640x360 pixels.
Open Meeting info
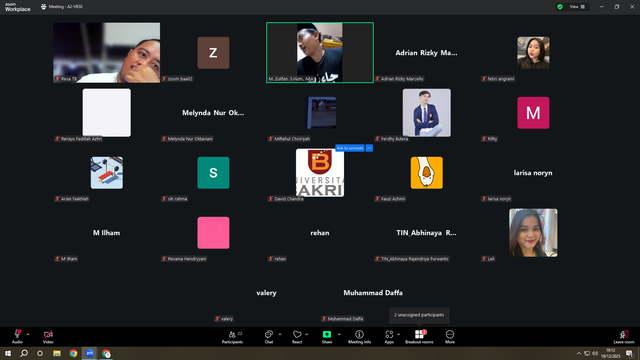click(360, 337)
